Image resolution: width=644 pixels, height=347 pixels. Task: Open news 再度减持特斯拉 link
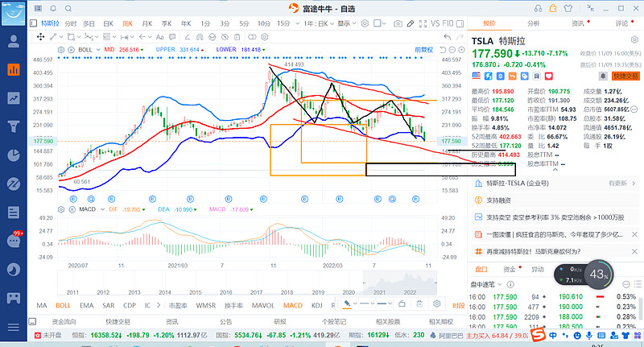click(x=533, y=252)
